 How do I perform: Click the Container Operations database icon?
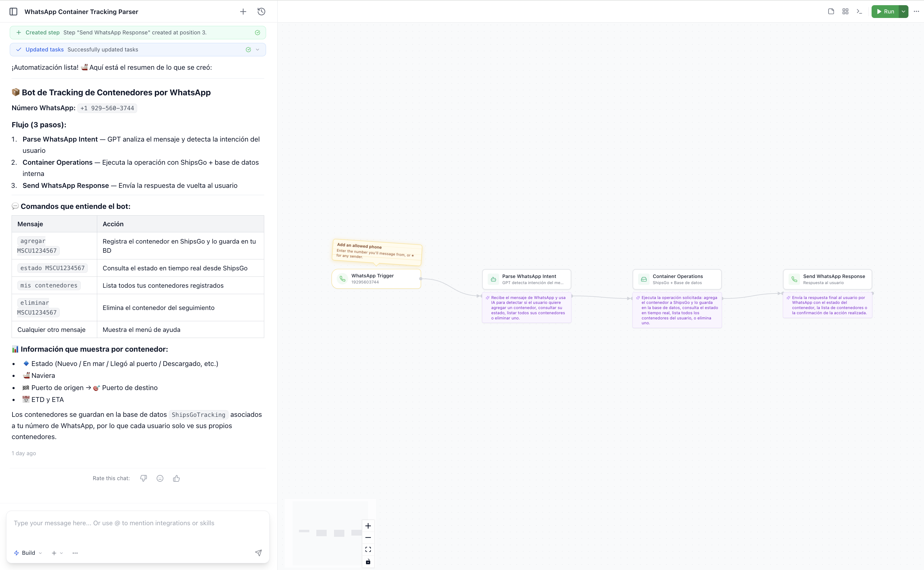coord(644,279)
